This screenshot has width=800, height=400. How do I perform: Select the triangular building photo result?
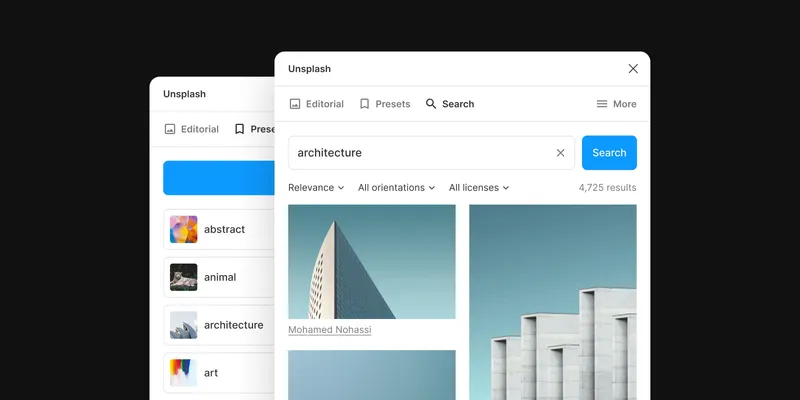coord(372,262)
